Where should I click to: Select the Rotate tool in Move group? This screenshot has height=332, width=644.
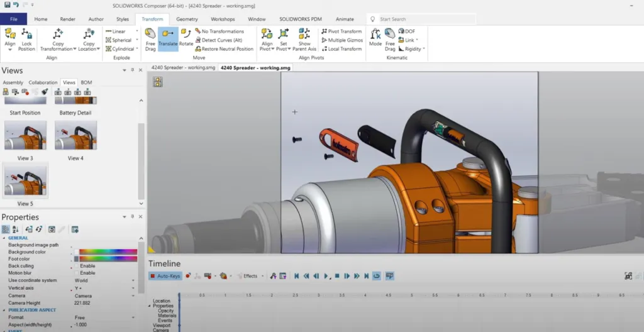click(186, 36)
